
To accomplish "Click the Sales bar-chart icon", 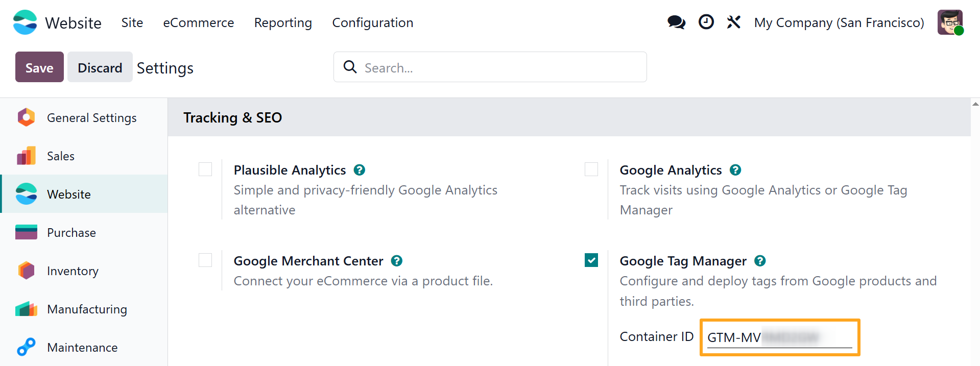I will click(x=26, y=156).
